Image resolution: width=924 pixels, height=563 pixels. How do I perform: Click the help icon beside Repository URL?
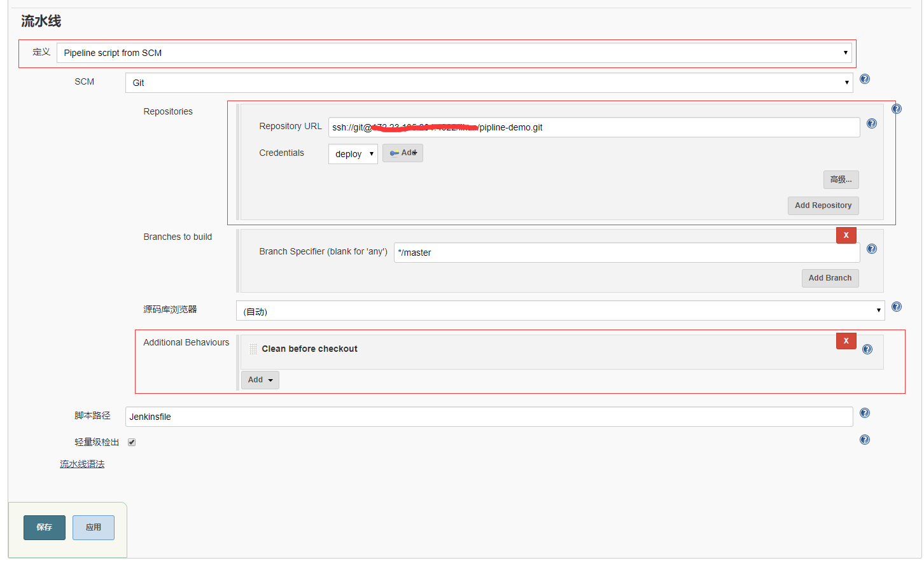click(x=871, y=123)
